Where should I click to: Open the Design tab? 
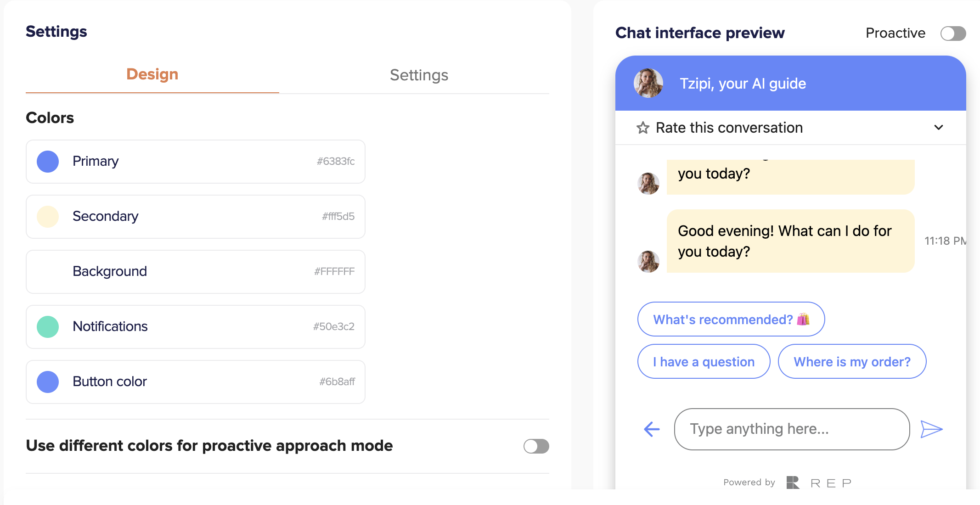152,74
